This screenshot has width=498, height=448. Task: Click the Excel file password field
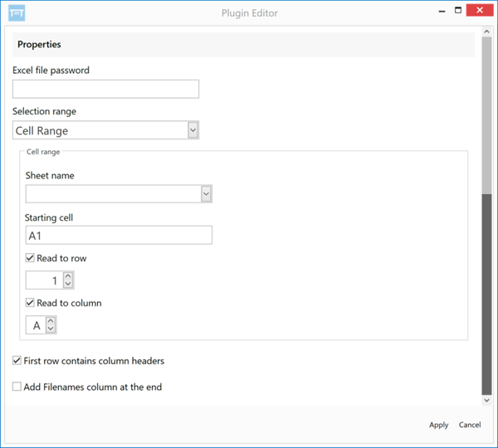tap(105, 89)
